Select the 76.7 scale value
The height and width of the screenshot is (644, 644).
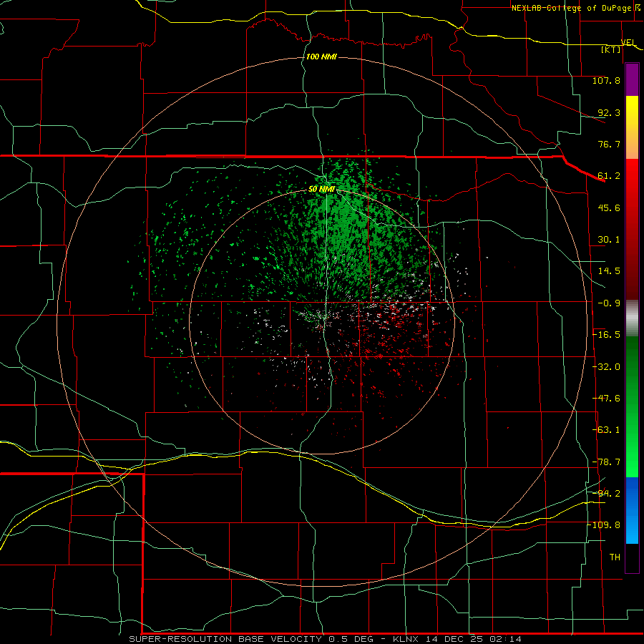coord(609,144)
